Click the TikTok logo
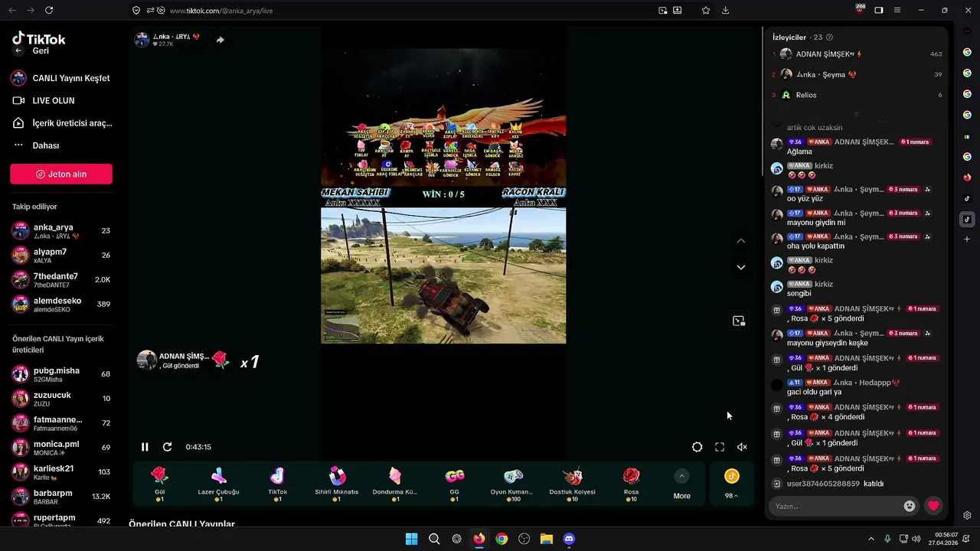 pyautogui.click(x=39, y=39)
